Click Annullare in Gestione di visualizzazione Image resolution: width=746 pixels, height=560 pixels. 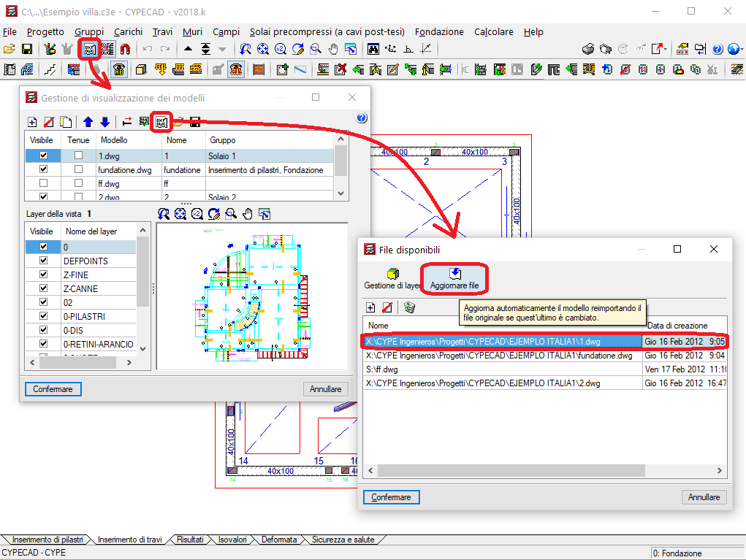pyautogui.click(x=325, y=389)
